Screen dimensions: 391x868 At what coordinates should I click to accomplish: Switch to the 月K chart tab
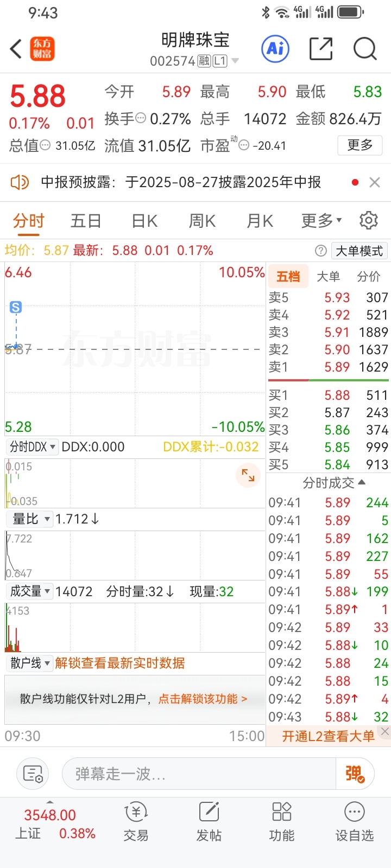(260, 221)
